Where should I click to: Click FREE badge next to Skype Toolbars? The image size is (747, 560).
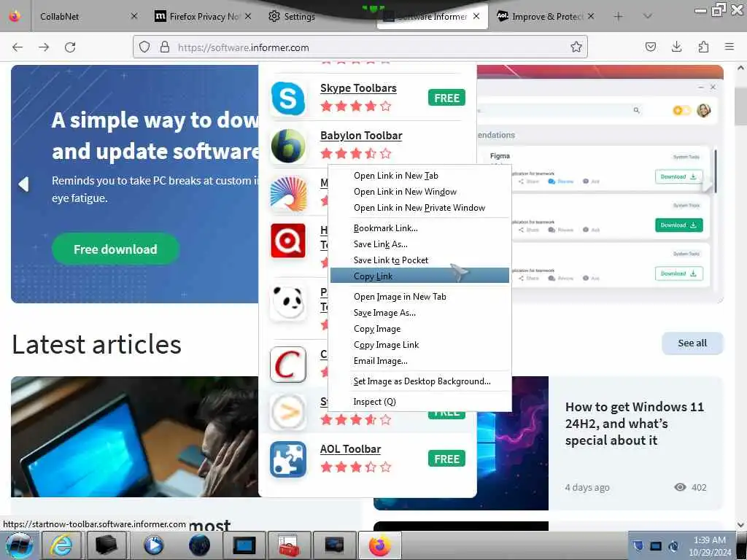click(x=446, y=98)
